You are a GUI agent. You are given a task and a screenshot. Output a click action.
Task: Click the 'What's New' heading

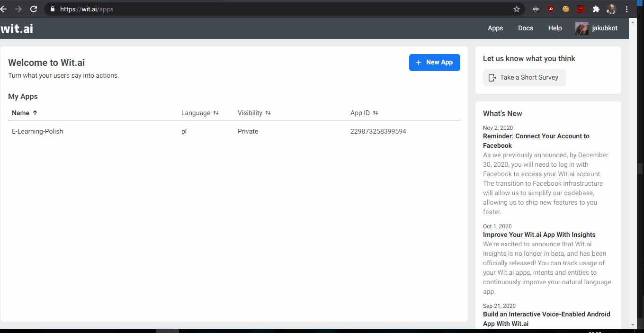click(x=502, y=114)
